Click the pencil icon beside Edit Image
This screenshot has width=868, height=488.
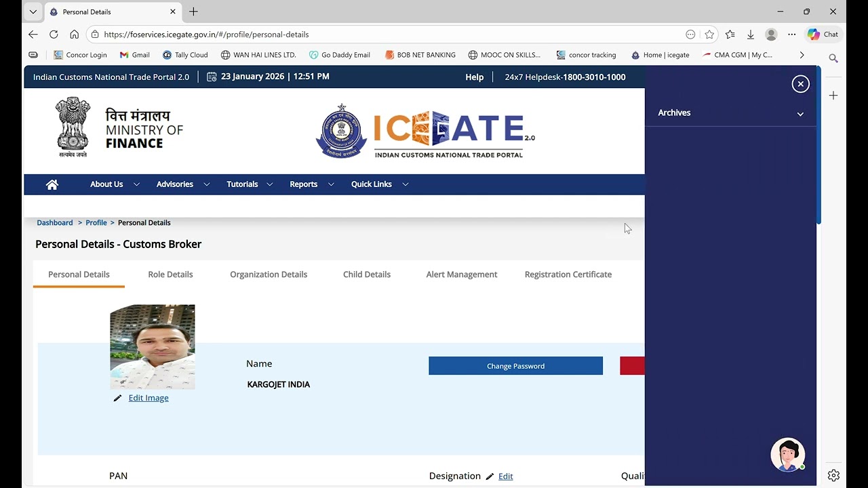[117, 399]
